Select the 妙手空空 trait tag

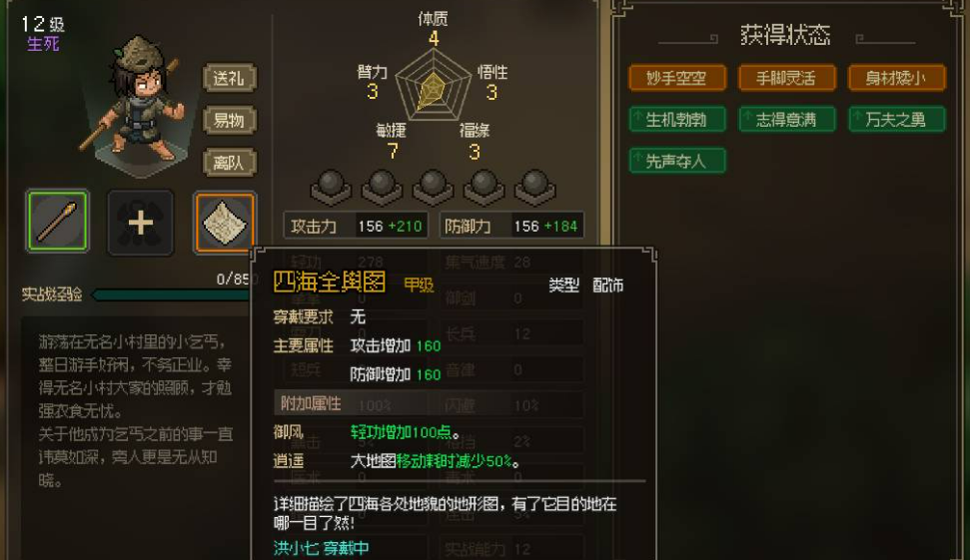click(x=676, y=78)
